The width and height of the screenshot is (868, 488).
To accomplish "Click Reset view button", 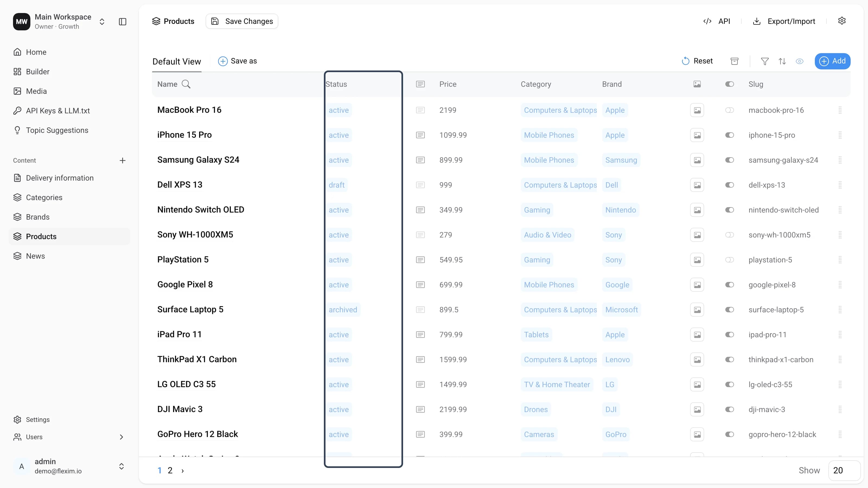I will 697,61.
